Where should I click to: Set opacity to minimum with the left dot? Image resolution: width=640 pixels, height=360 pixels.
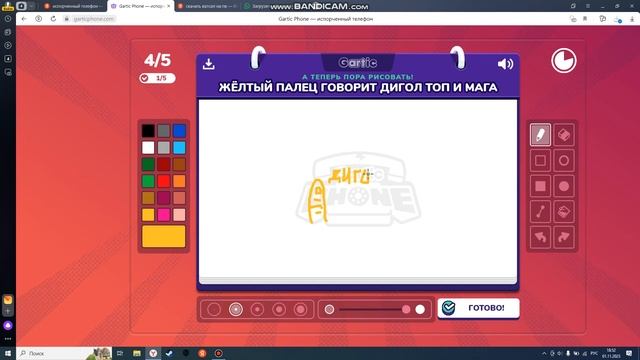click(329, 309)
